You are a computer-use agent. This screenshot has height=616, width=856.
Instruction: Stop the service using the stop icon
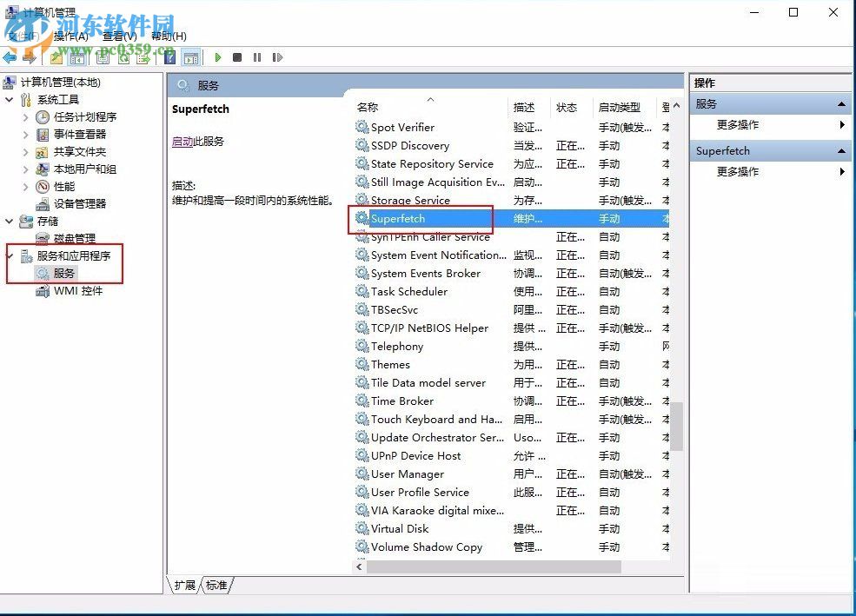click(x=238, y=57)
